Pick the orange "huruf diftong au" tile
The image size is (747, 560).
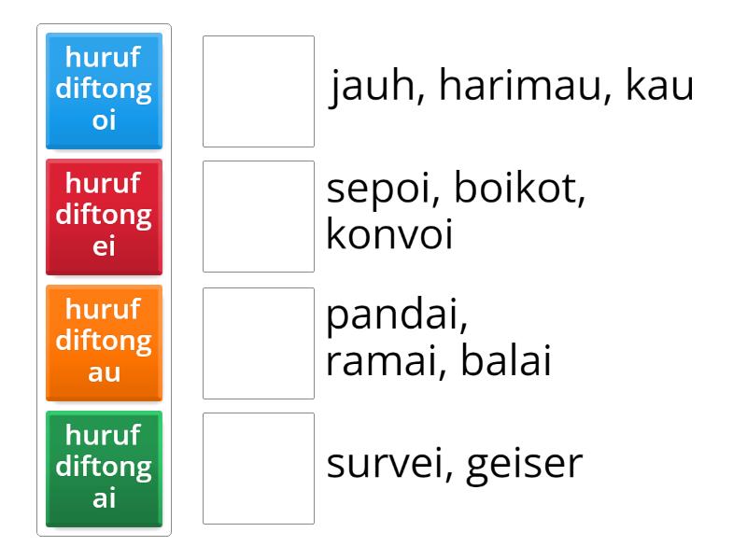click(x=104, y=343)
